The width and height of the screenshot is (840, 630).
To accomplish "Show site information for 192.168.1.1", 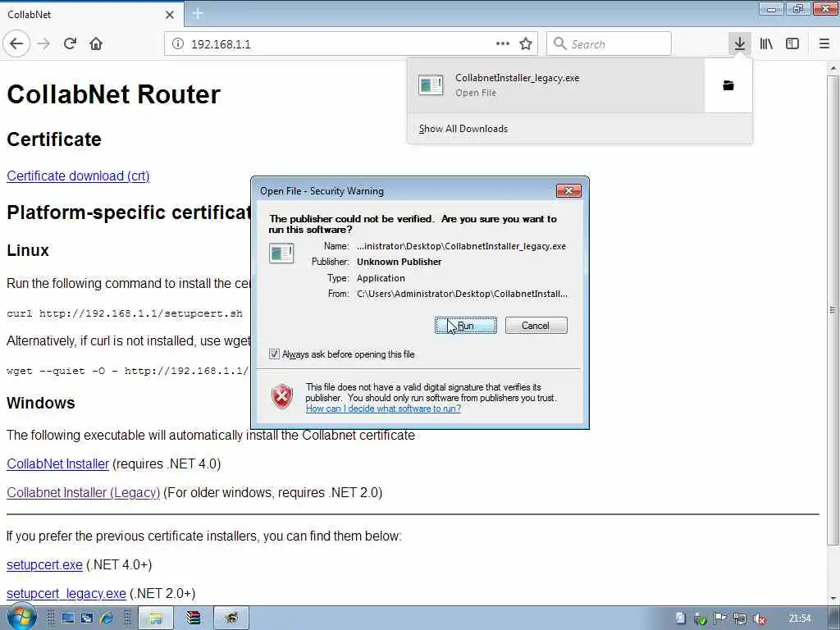I will tap(178, 44).
